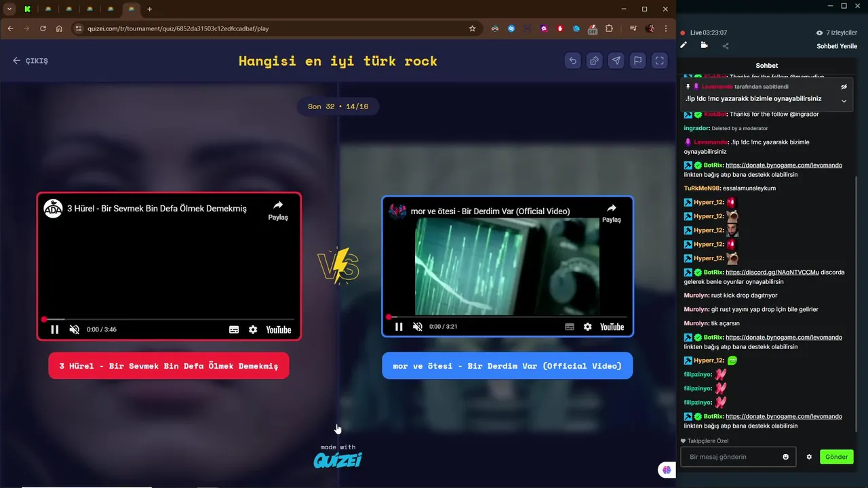
Task: Vote for 3 Hürel red button
Action: coord(169,365)
